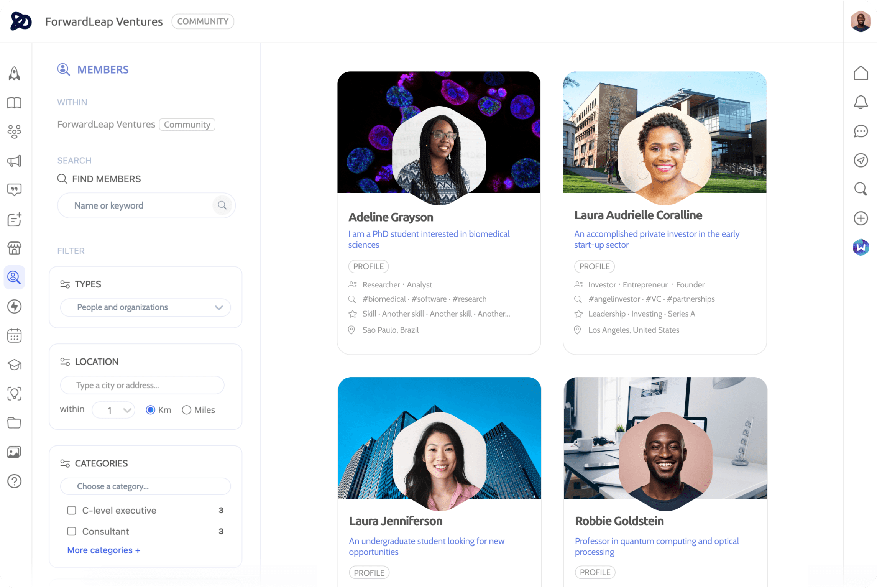Open Robbie Goldstein name link
The image size is (877, 588).
[x=619, y=521]
